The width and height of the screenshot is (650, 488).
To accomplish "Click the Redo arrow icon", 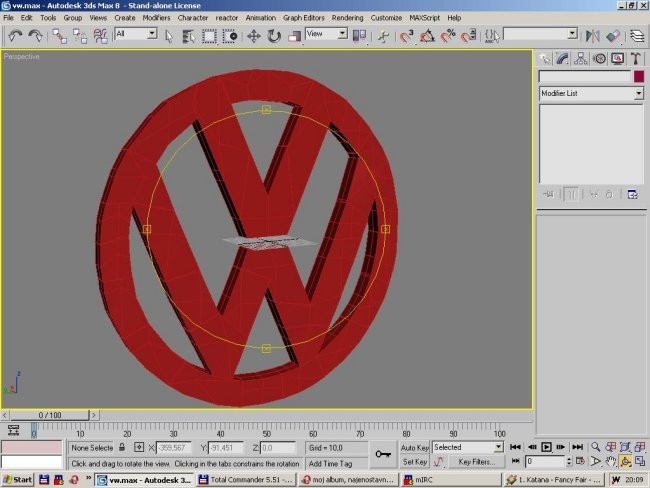I will 36,36.
